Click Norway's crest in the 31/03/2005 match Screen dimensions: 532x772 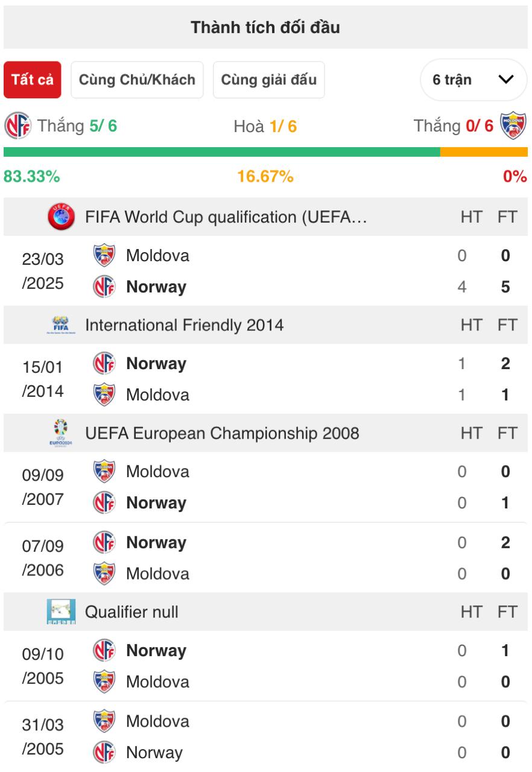(x=104, y=752)
